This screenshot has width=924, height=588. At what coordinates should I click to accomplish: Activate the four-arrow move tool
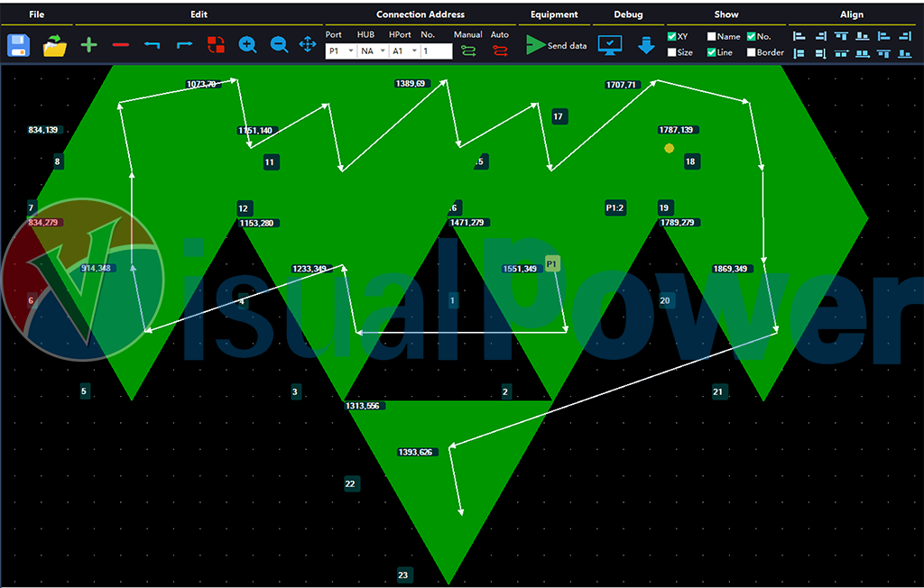pos(308,45)
